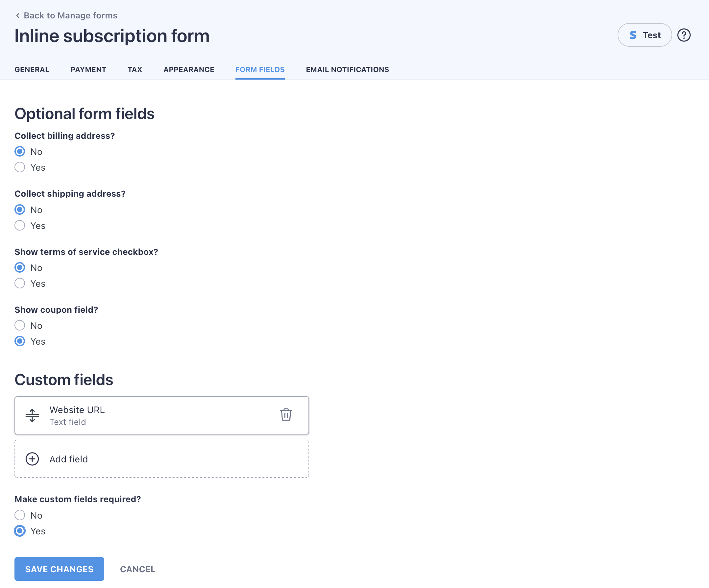The width and height of the screenshot is (709, 588).
Task: Delete the Website URL custom field
Action: 286,414
